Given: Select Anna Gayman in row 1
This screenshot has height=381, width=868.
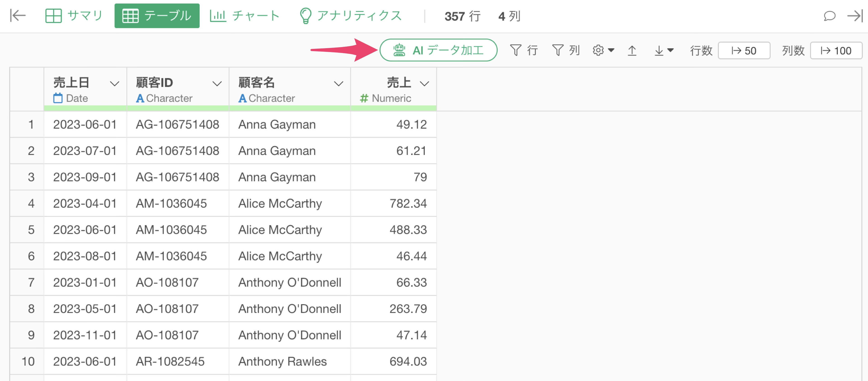Looking at the screenshot, I should [x=289, y=124].
